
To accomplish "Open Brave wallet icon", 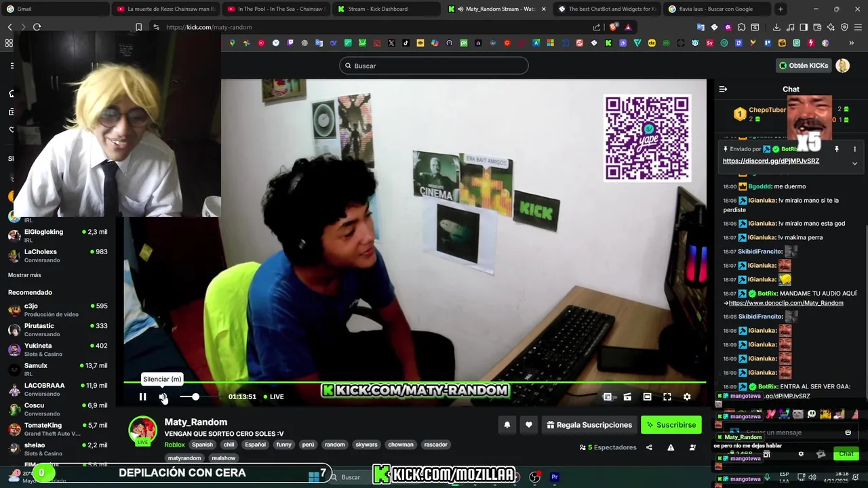I will (816, 27).
